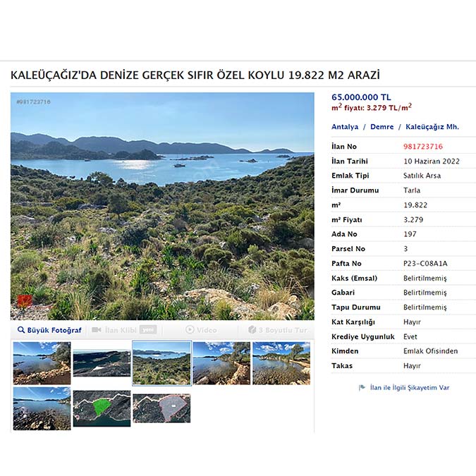Follow the Antalya breadcrumb link
The image size is (476, 476).
[345, 127]
